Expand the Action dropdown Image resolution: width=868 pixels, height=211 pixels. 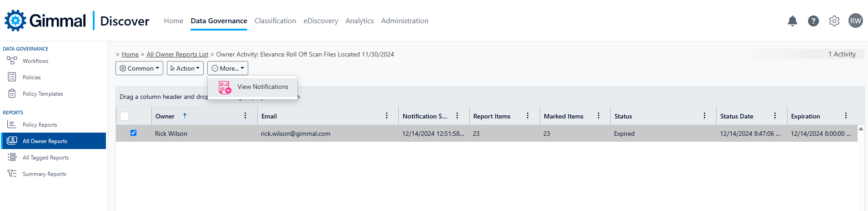pos(185,68)
